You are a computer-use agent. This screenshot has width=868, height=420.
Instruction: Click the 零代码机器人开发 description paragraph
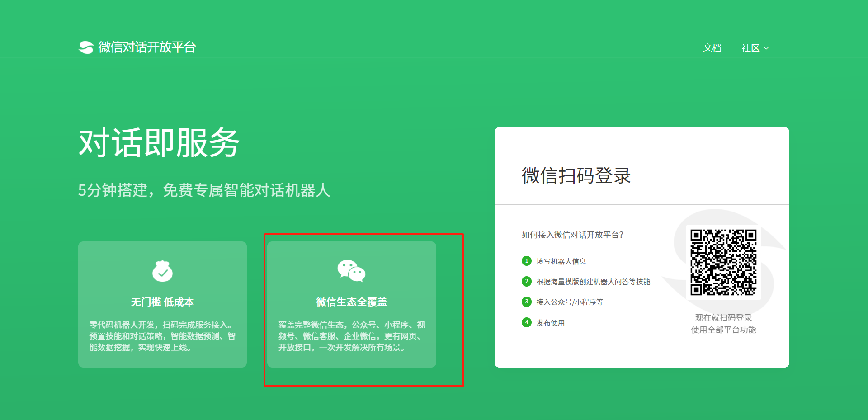coord(162,336)
